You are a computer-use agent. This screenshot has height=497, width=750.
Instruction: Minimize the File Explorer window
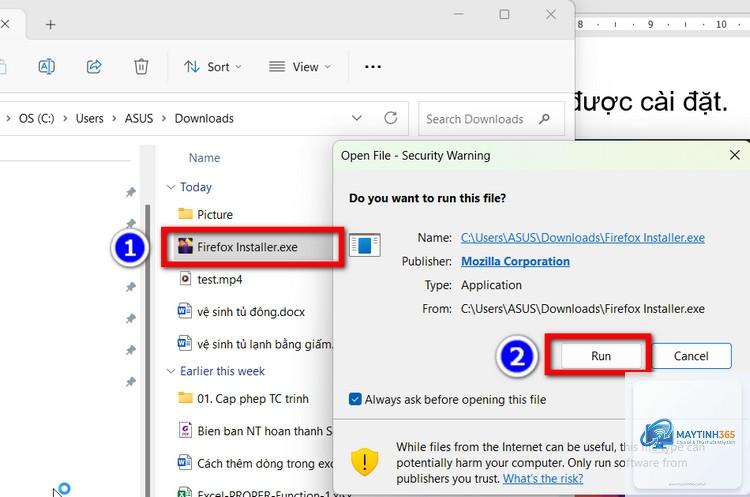(x=459, y=14)
